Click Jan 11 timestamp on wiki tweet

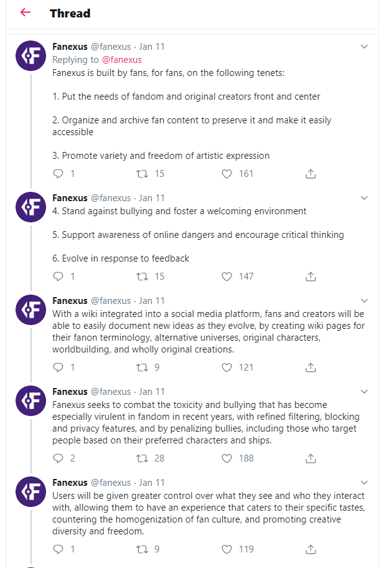tap(152, 301)
